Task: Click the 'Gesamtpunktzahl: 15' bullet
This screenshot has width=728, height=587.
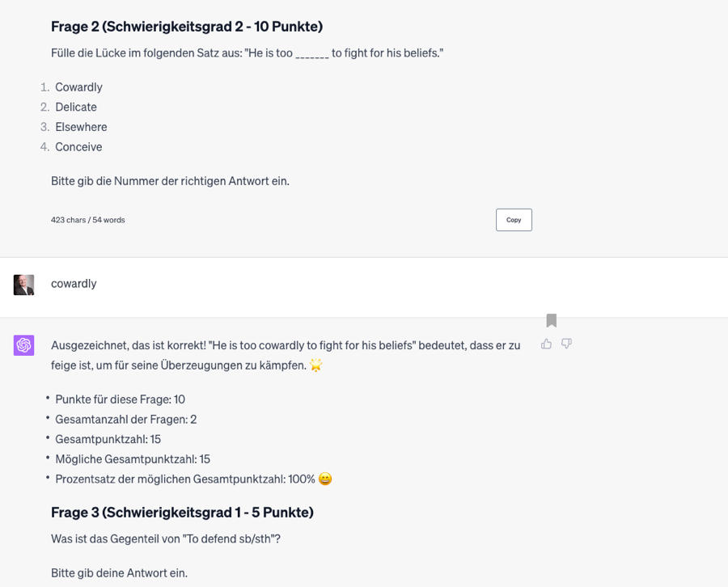Action: click(x=108, y=439)
